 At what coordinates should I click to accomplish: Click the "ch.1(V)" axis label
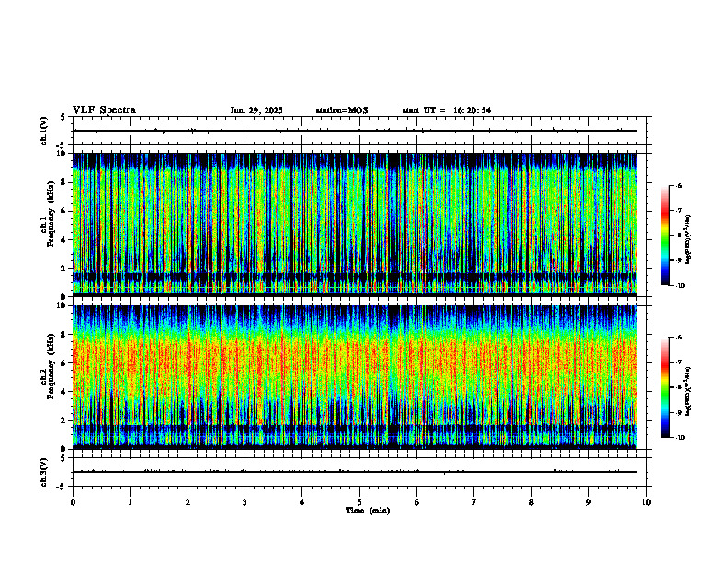pos(43,131)
